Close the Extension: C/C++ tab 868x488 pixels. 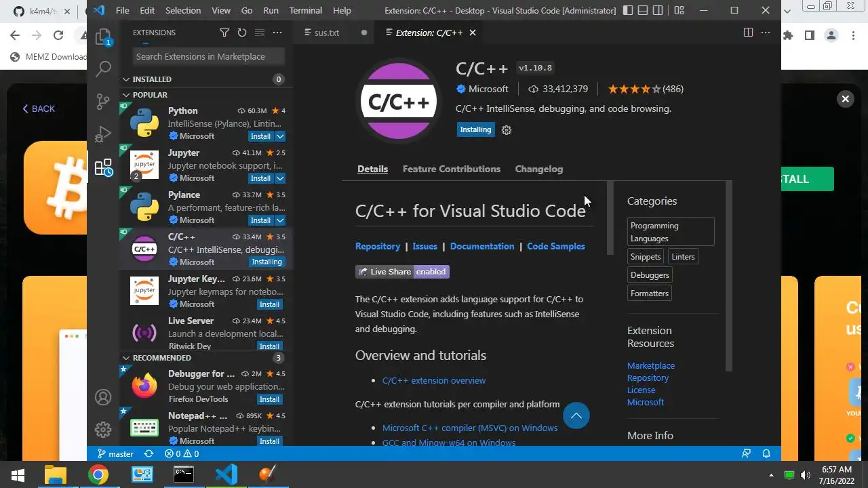[473, 33]
